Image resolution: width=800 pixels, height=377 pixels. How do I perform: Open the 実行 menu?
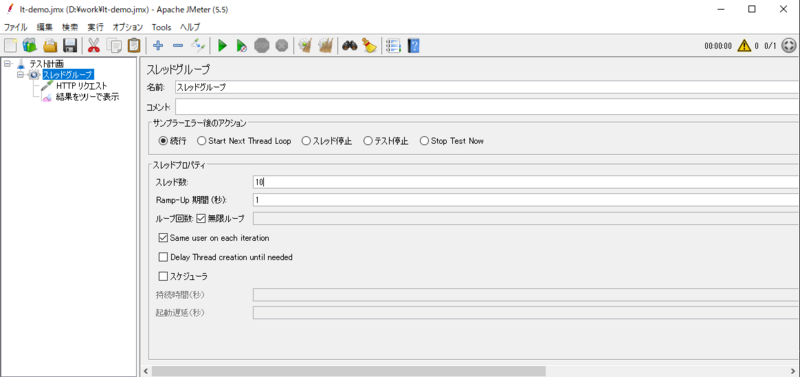coord(95,28)
